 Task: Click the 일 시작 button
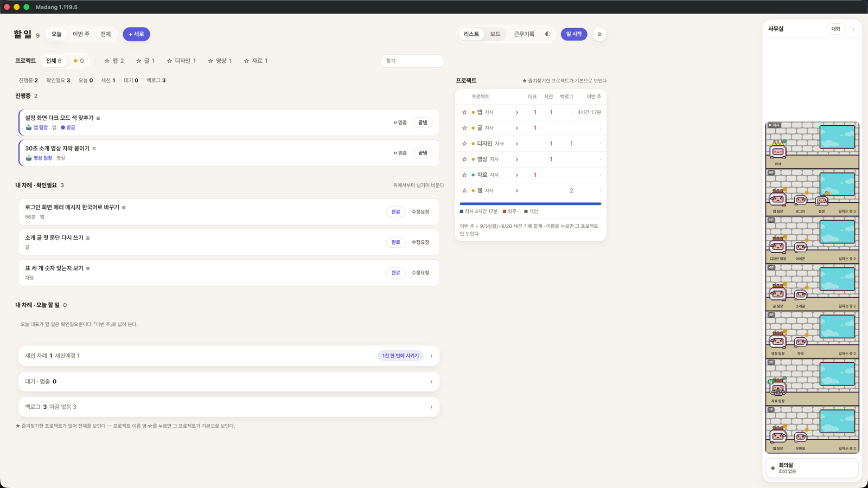coord(574,34)
